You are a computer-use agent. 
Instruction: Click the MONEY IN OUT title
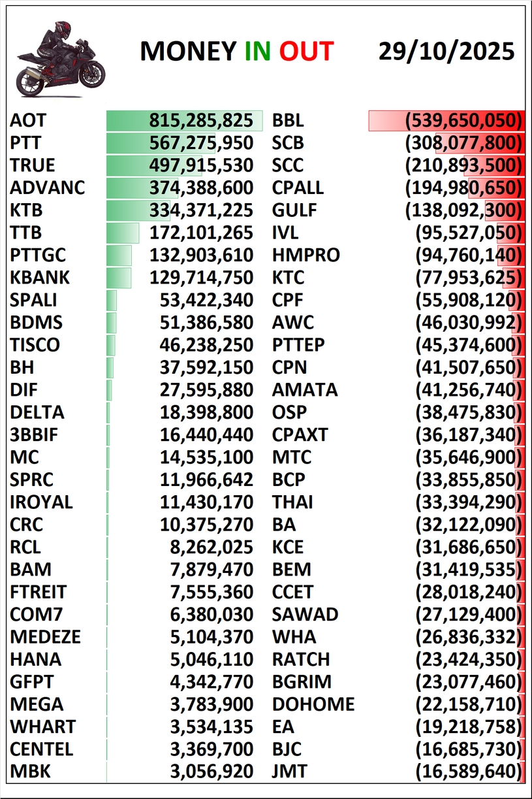(236, 52)
